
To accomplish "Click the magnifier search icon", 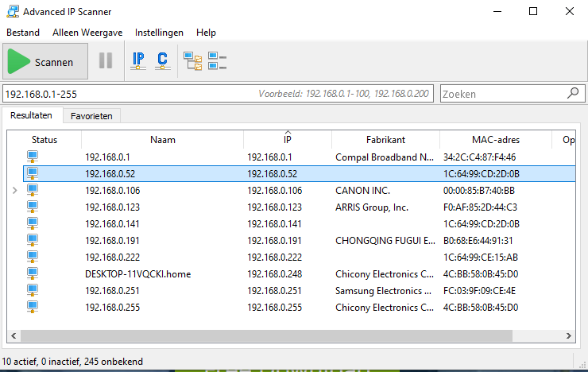I will 573,93.
